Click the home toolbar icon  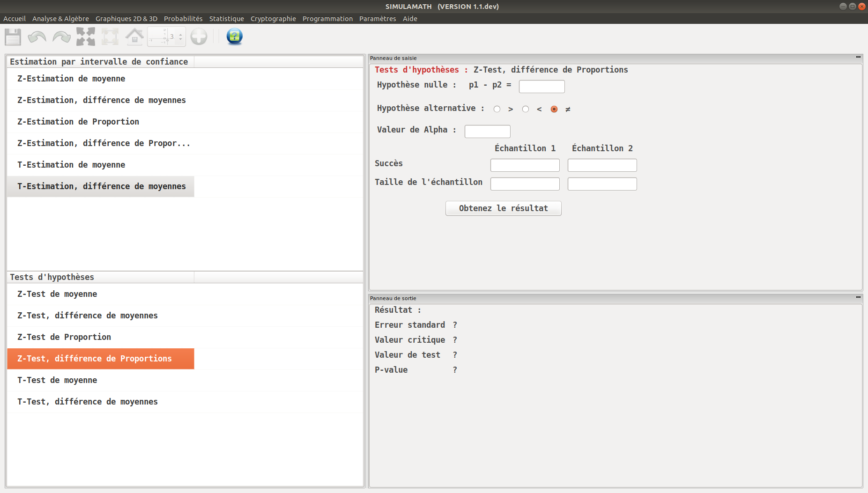[x=134, y=37]
